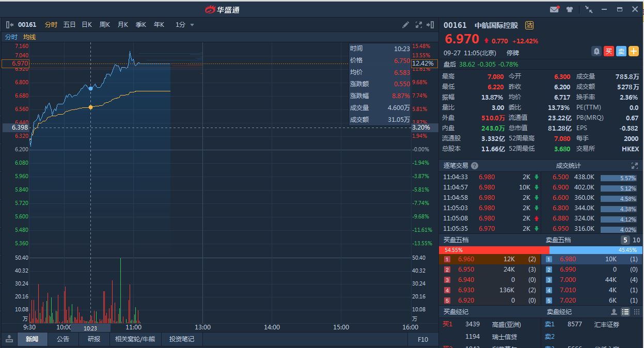Switch to the 日K chart tab
Image resolution: width=644 pixels, height=348 pixels.
(x=87, y=25)
